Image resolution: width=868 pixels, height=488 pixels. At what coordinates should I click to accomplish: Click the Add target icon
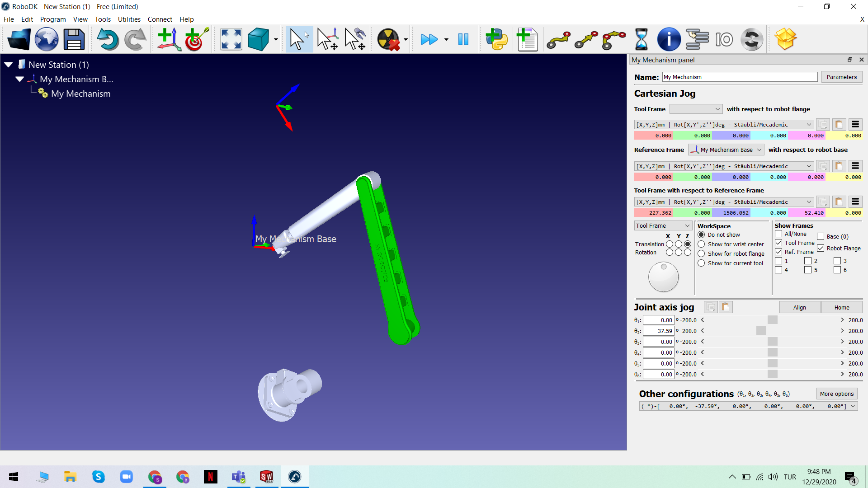pos(196,39)
